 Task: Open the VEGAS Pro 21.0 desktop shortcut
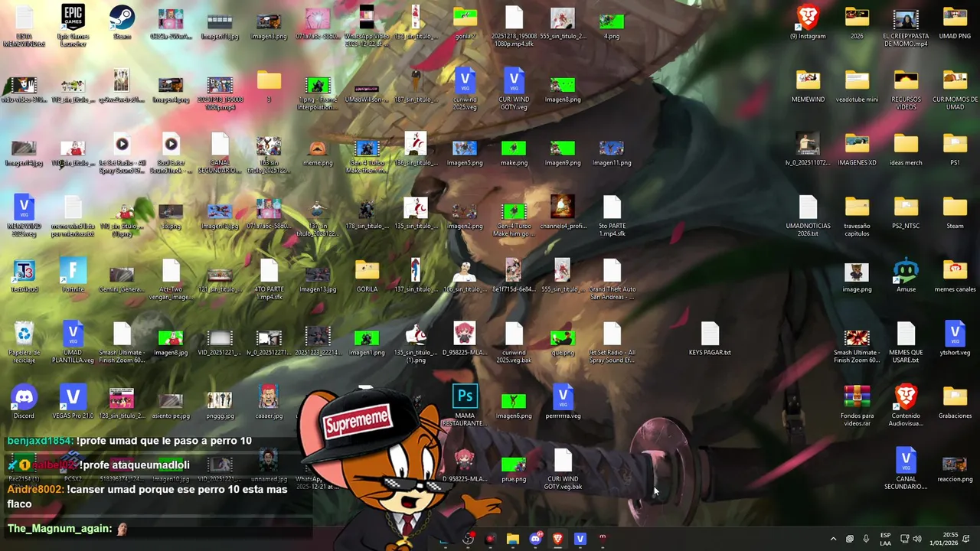coord(73,403)
